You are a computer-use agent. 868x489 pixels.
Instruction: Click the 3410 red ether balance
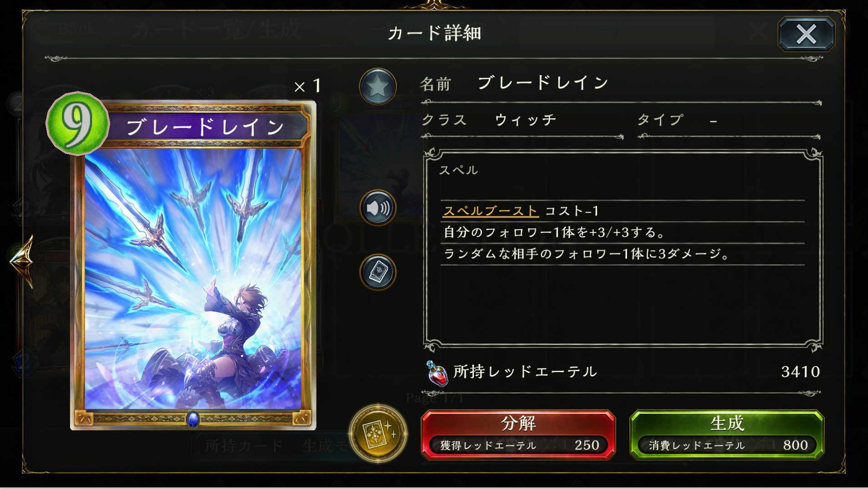tap(801, 372)
